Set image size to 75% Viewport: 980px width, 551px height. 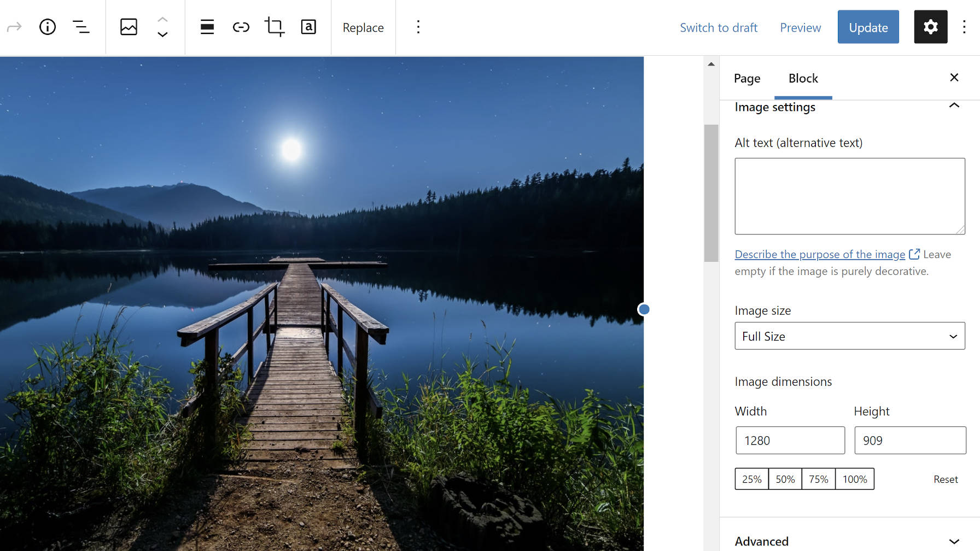pos(818,479)
